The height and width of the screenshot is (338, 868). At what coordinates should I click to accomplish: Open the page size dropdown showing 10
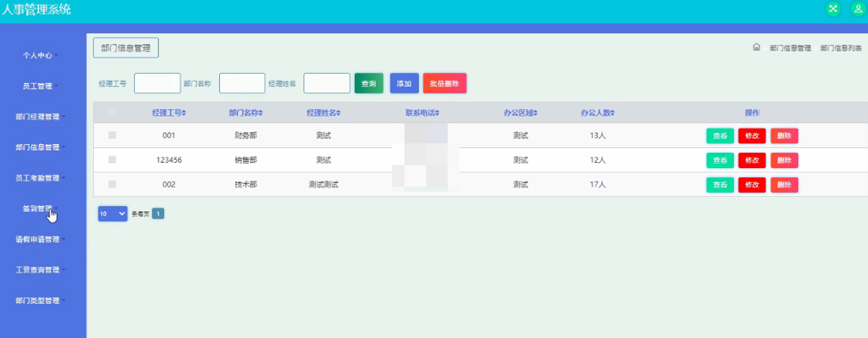click(x=112, y=213)
